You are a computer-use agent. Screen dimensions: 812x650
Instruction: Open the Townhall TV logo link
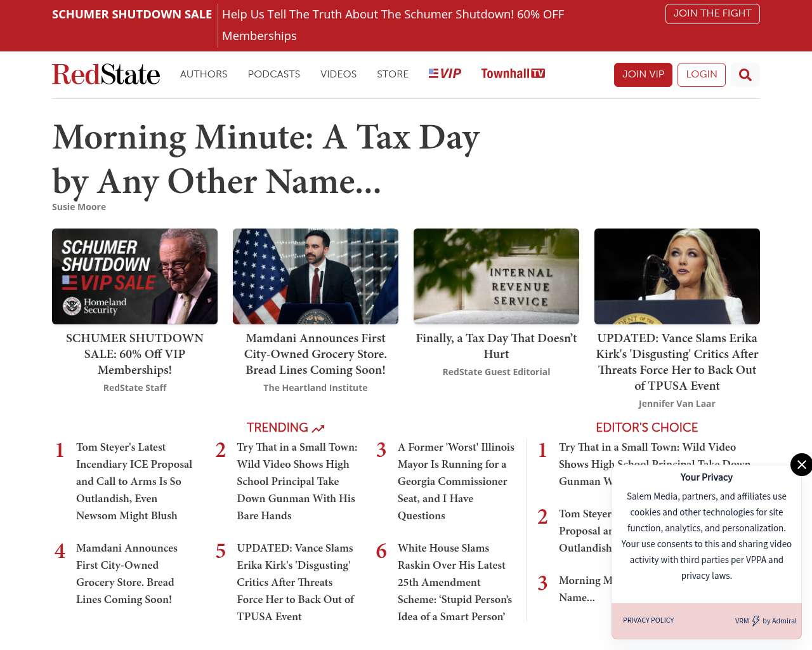tap(513, 74)
